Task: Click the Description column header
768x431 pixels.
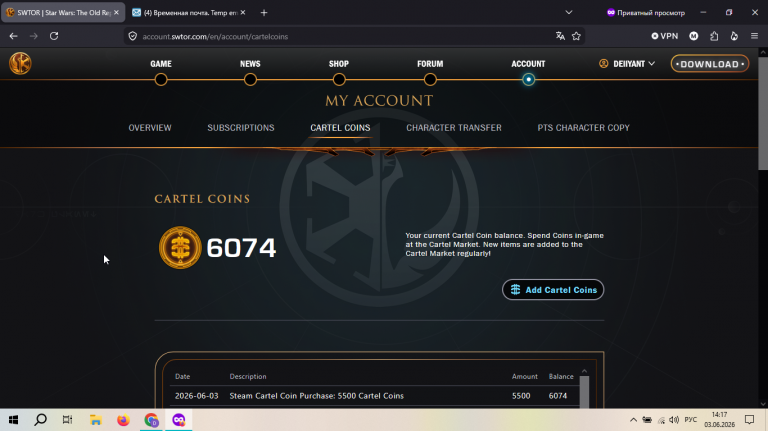Action: pyautogui.click(x=248, y=377)
